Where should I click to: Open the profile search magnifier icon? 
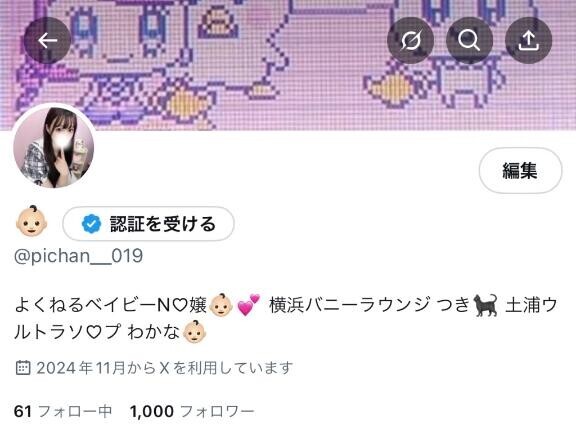tap(469, 40)
